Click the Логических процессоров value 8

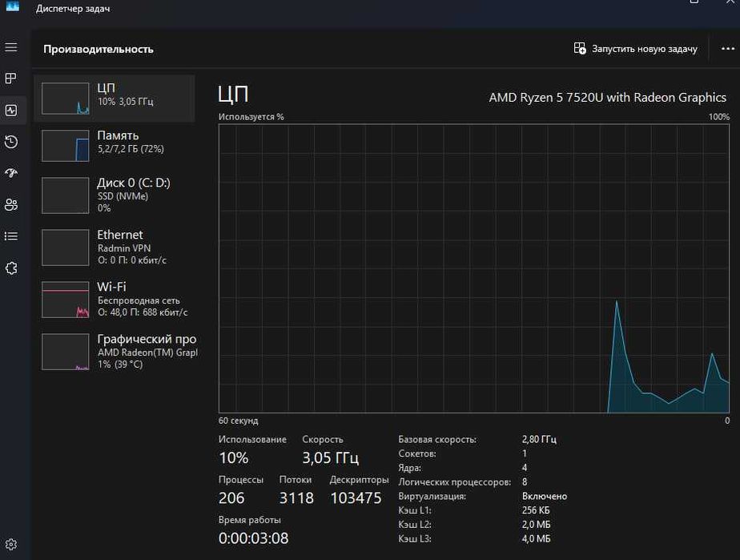tap(525, 482)
